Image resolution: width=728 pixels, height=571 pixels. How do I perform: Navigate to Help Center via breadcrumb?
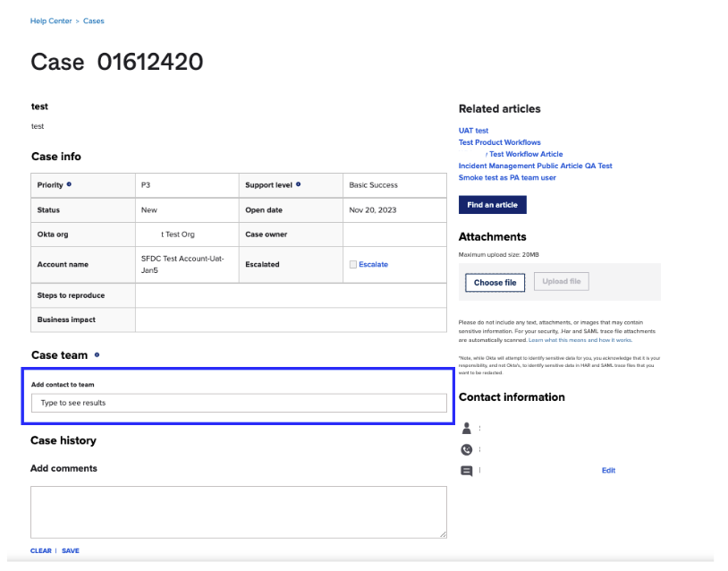(x=51, y=21)
